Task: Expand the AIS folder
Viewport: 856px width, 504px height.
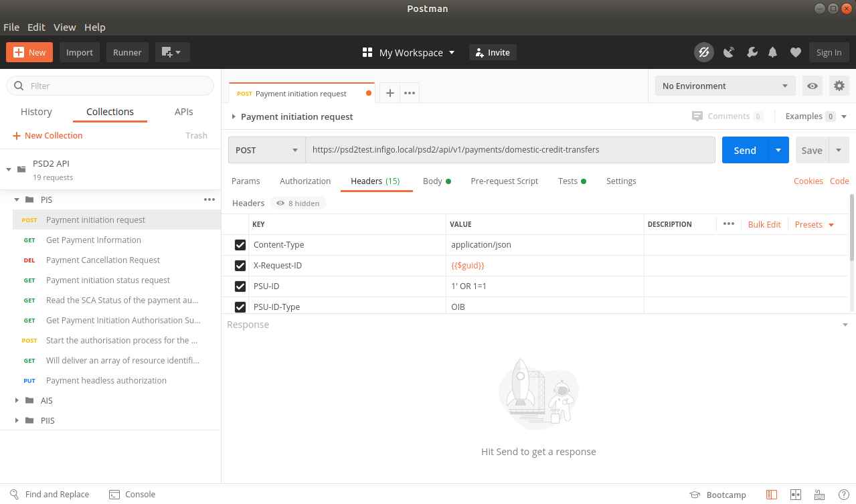Action: point(17,400)
